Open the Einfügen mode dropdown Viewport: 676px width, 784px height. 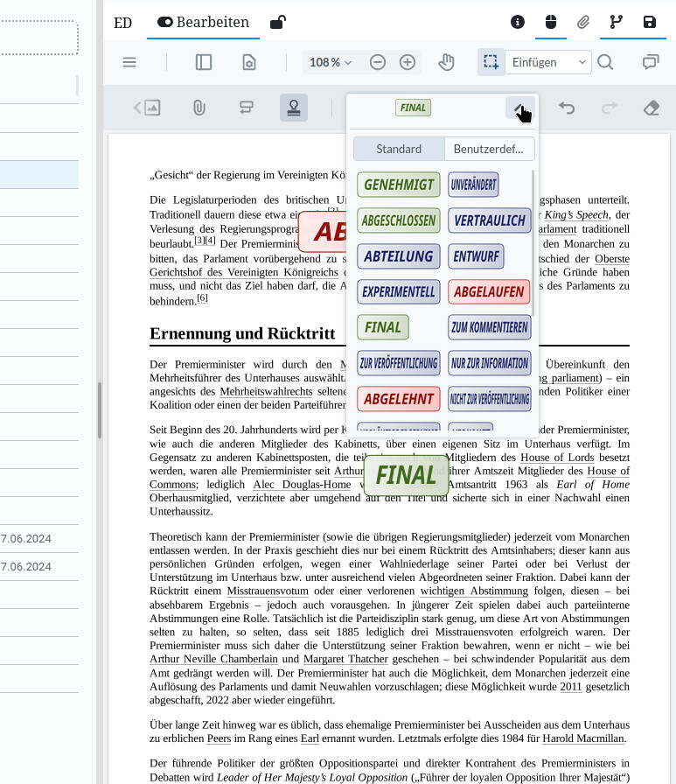pos(548,62)
